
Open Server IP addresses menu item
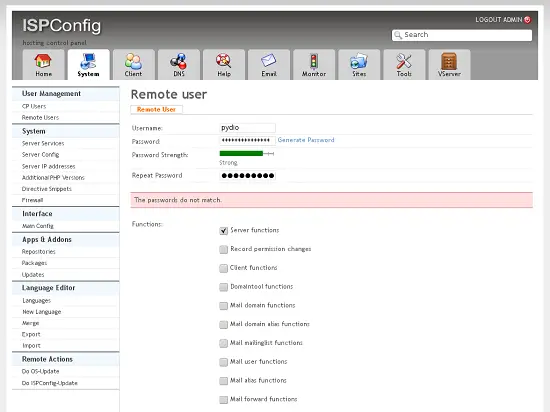tap(48, 166)
